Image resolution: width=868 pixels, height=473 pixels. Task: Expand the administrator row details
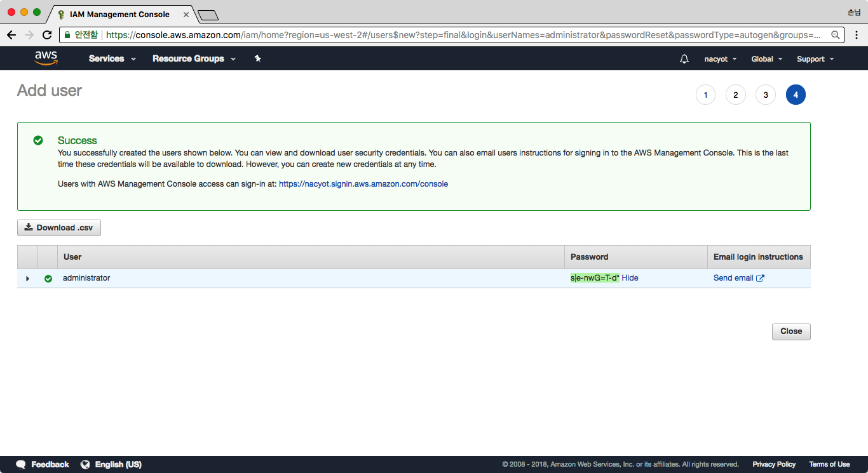pos(27,279)
